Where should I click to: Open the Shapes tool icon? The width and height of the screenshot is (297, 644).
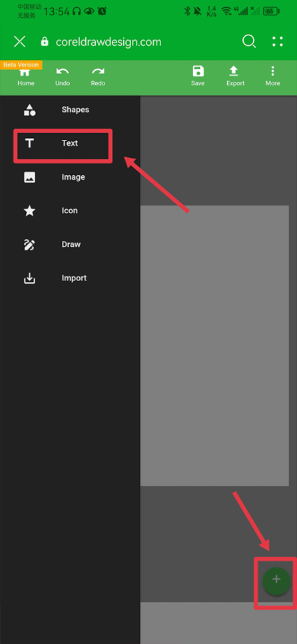(29, 110)
